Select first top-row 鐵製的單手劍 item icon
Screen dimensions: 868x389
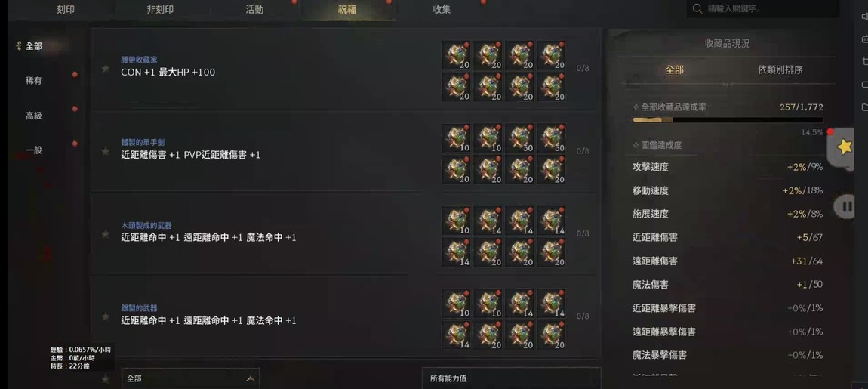[456, 137]
